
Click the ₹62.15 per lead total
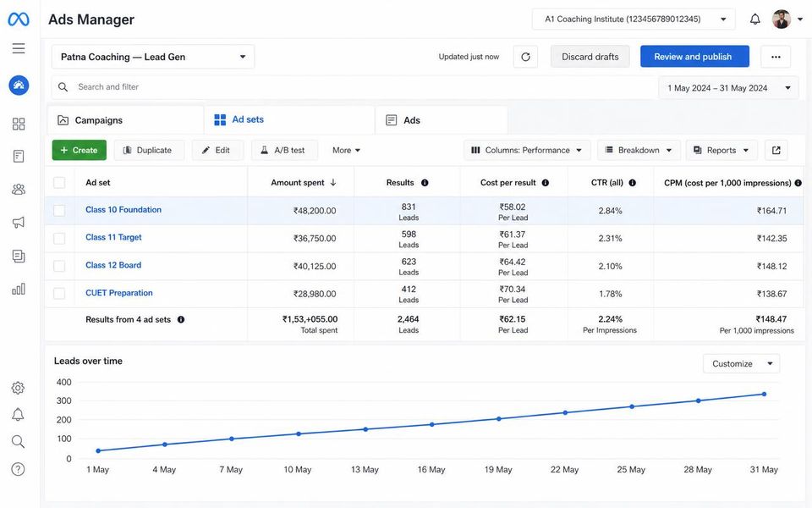(513, 319)
